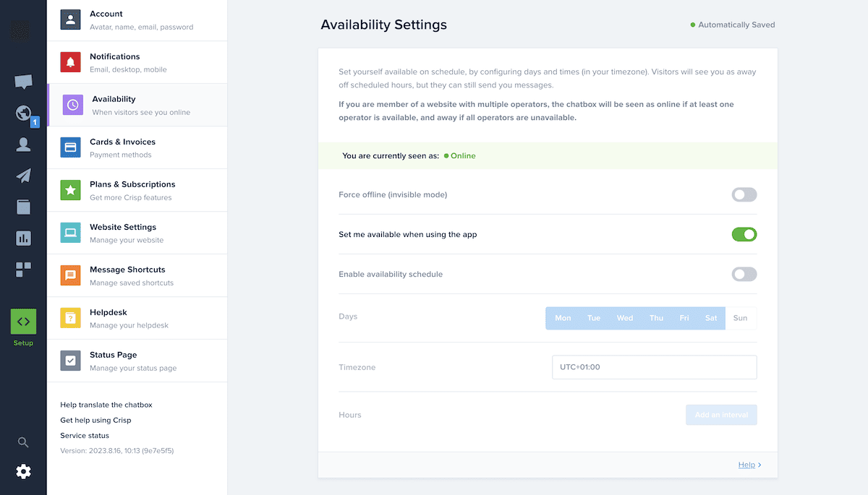
Task: Open the Timezone UTC+01:00 field
Action: 654,367
